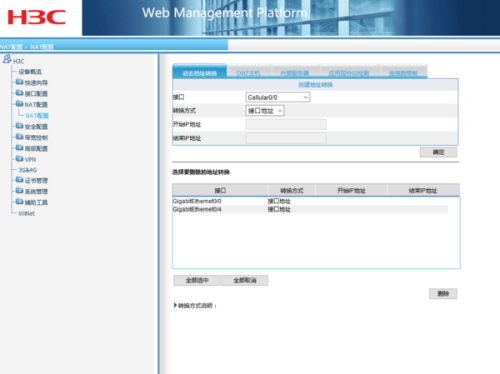Open the 接口 dropdown showing Cellular0/0

pos(278,97)
